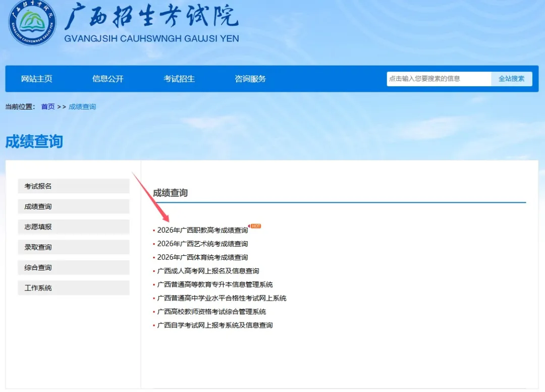This screenshot has height=392, width=545.
Task: Open 广西高校教师资格考试综合管理系统 link
Action: coord(211,312)
